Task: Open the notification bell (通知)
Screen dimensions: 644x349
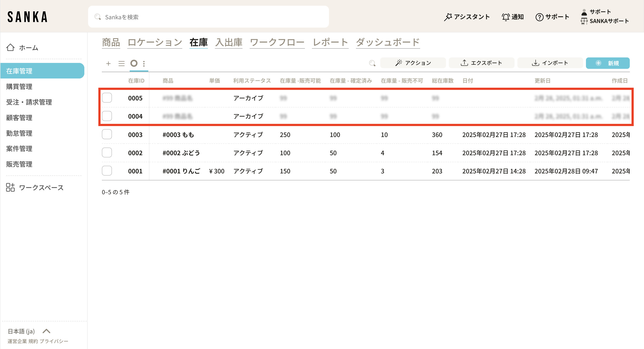Action: point(513,17)
